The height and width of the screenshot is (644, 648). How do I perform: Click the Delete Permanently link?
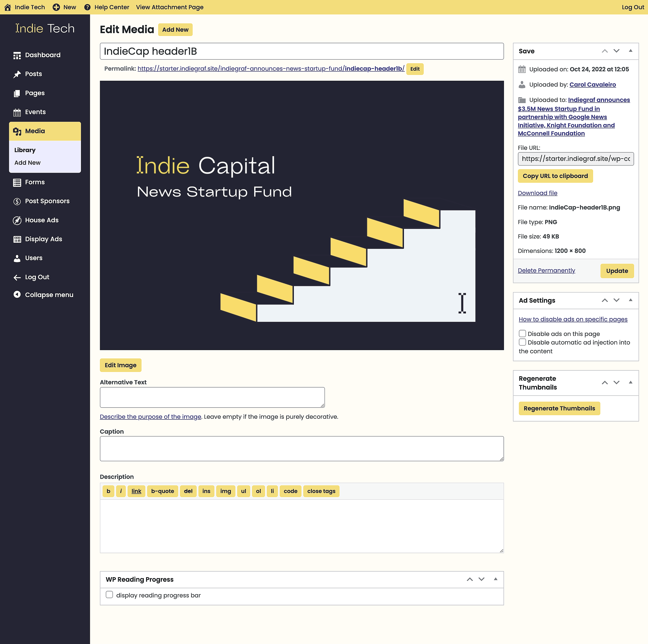point(546,270)
